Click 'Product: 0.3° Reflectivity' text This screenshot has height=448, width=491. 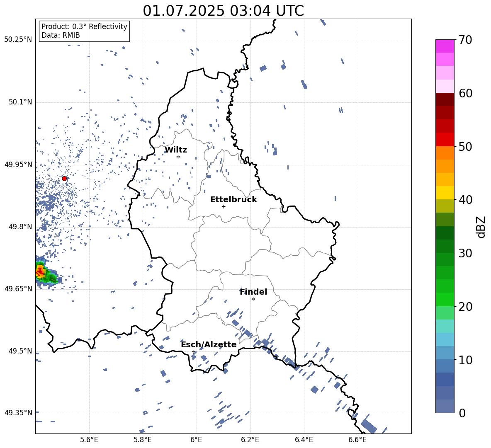click(84, 26)
